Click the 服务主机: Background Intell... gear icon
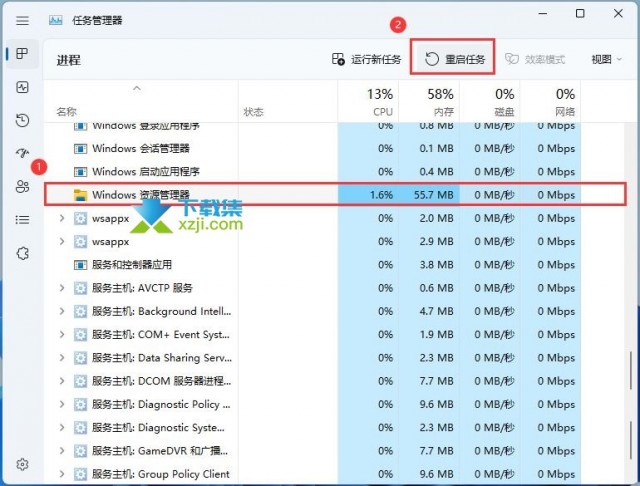Screen dimensions: 640x486 pos(80,311)
